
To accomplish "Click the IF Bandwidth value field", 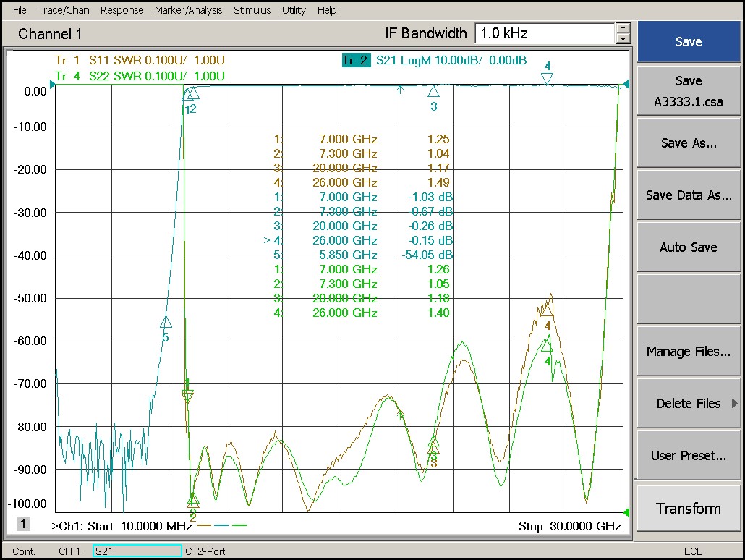I will point(544,33).
